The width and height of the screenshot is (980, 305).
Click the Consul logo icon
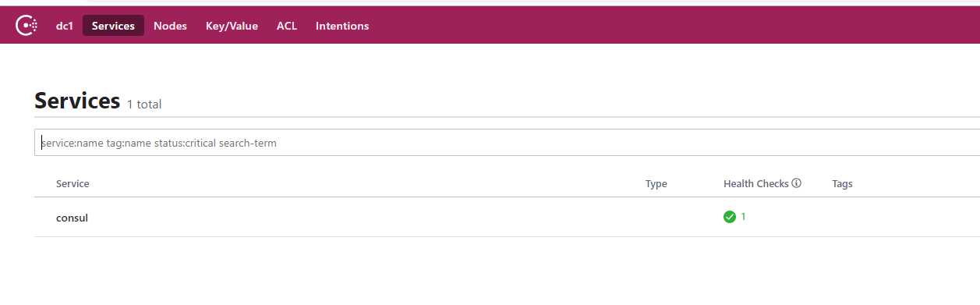(27, 26)
